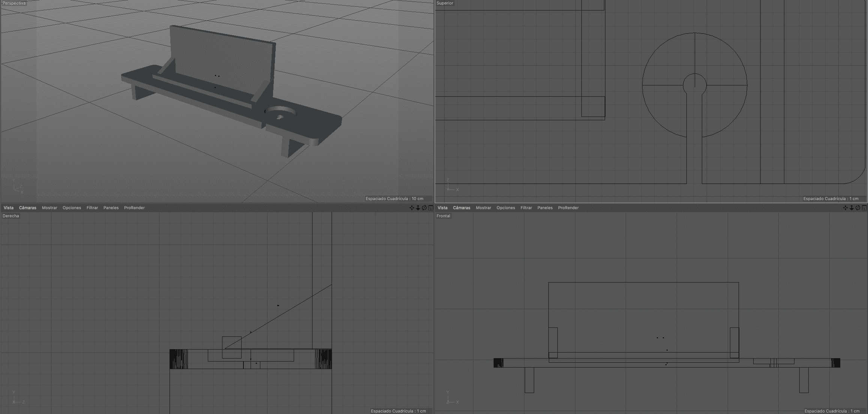This screenshot has width=868, height=414.
Task: Open Vista menu in Derecha viewport
Action: 8,208
